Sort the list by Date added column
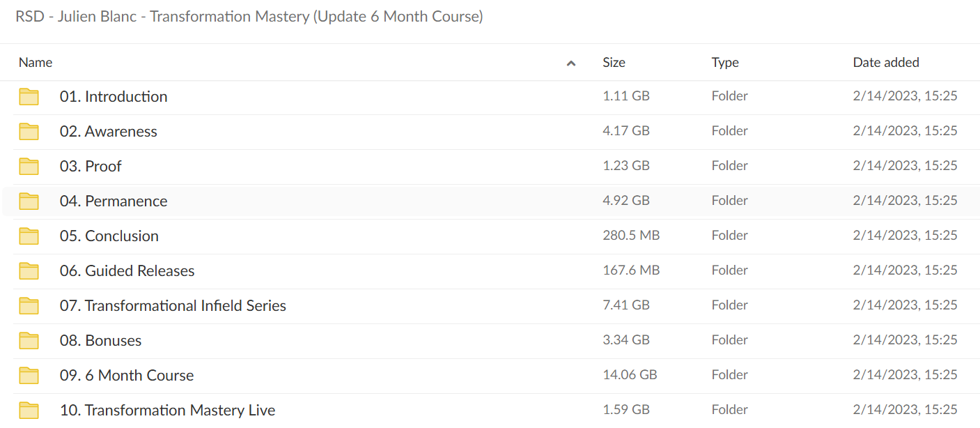980x428 pixels. 886,63
